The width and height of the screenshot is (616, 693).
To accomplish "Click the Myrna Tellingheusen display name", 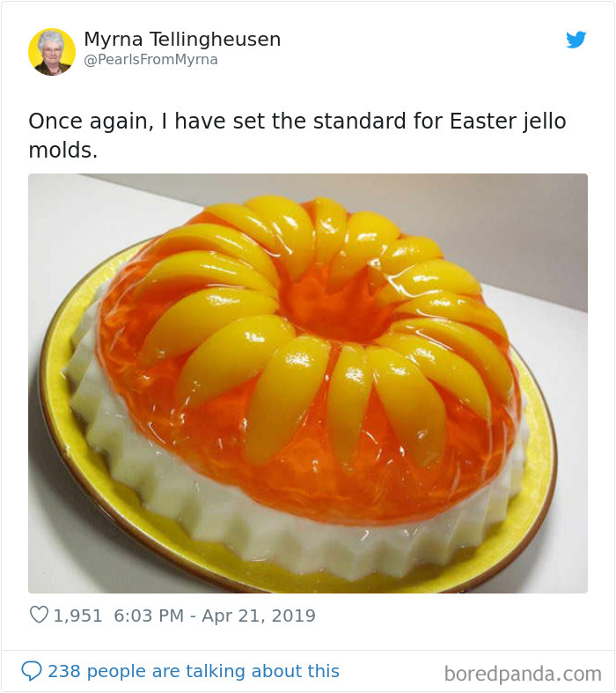I will [182, 39].
